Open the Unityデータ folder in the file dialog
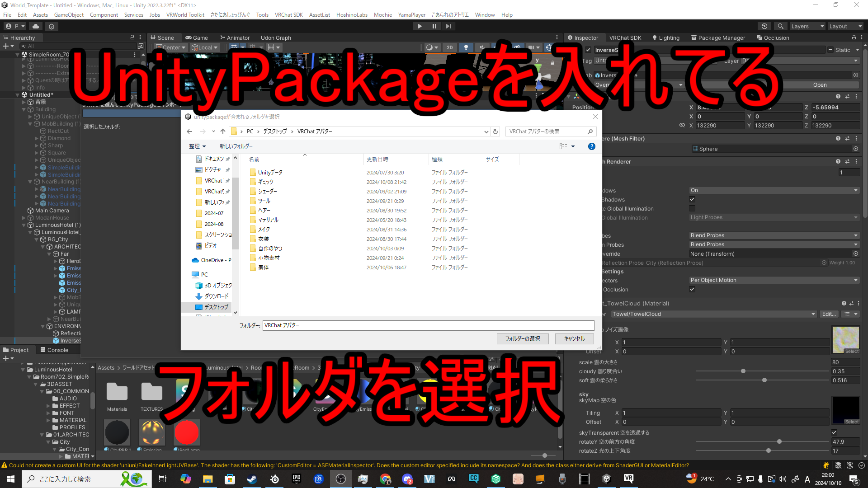 [x=271, y=172]
